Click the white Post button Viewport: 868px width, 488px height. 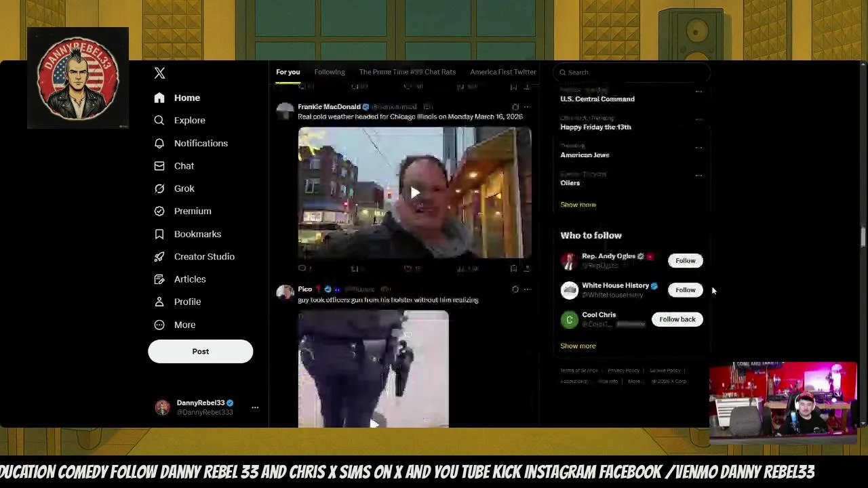coord(201,351)
